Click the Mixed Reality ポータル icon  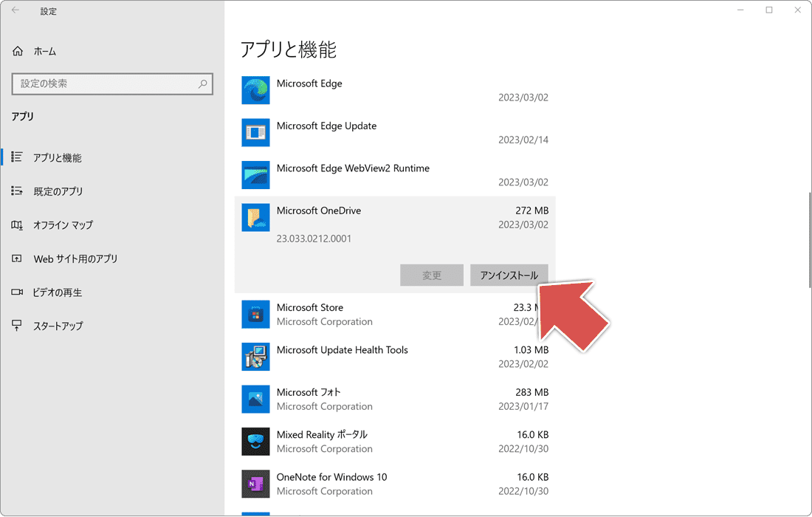[255, 441]
